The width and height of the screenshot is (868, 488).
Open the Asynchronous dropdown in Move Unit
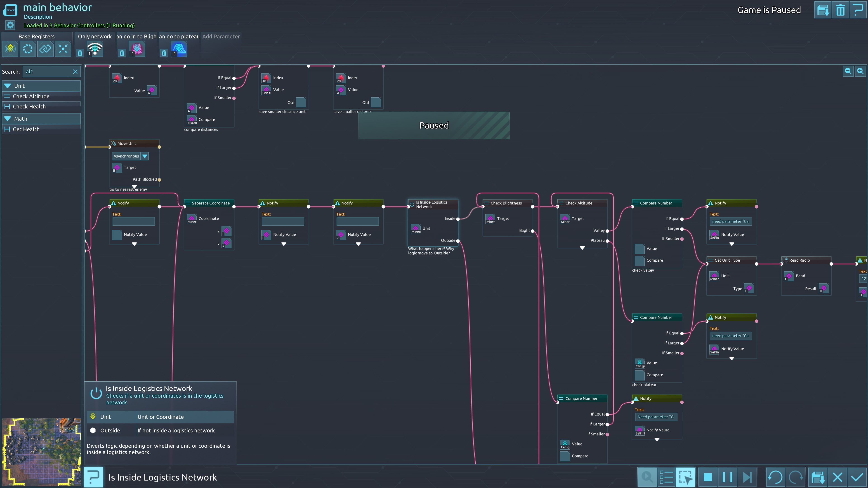pyautogui.click(x=145, y=156)
